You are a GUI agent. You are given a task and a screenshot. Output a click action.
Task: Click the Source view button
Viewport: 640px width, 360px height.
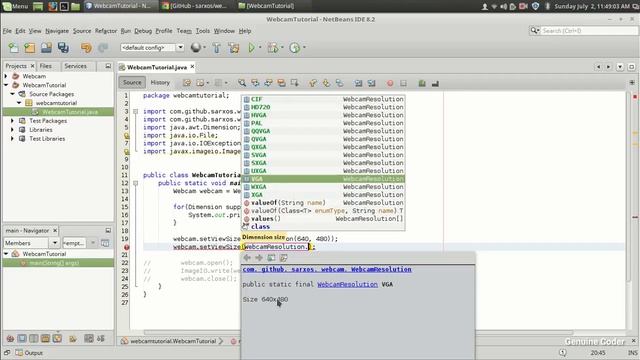(132, 82)
